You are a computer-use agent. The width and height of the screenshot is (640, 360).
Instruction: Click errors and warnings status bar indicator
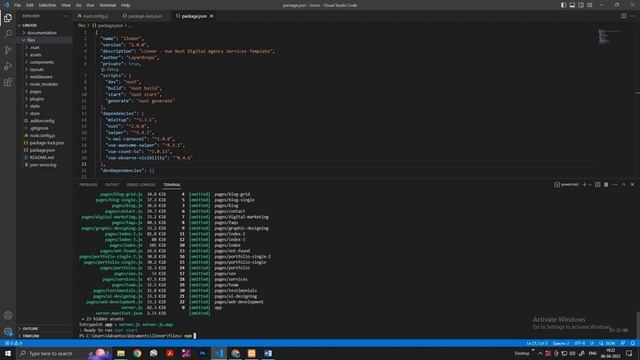point(13,343)
